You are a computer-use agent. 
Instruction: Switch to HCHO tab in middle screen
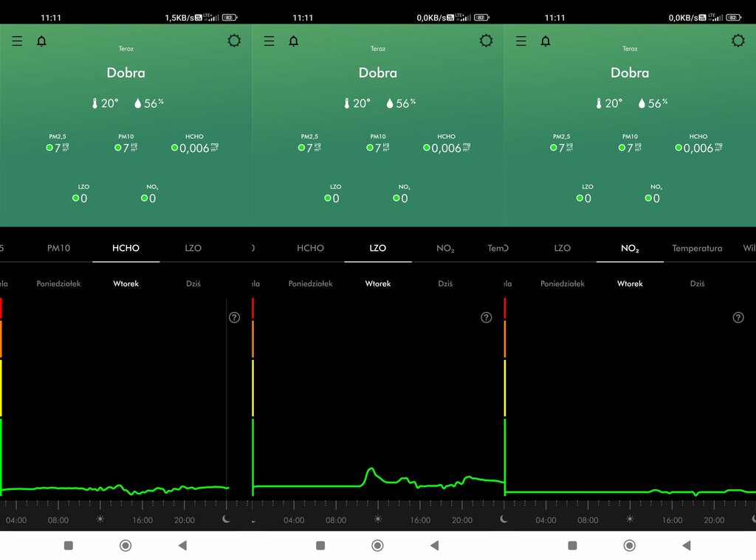pos(310,248)
